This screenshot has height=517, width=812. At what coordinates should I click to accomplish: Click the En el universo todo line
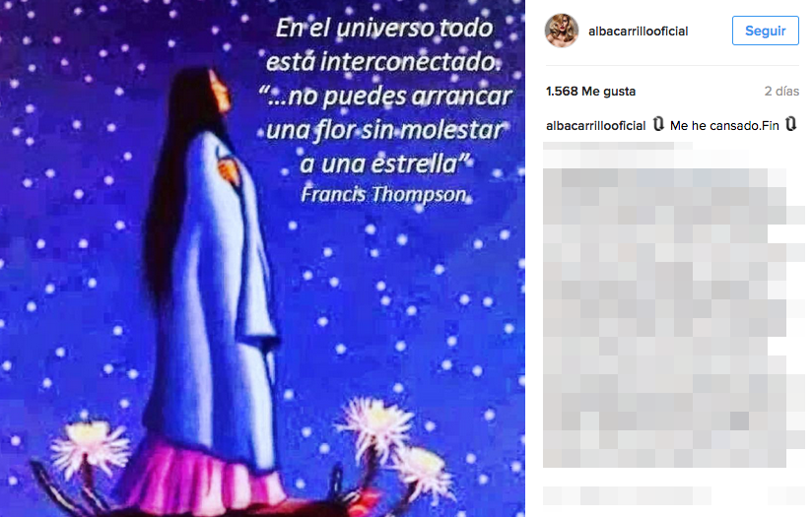coord(383,28)
